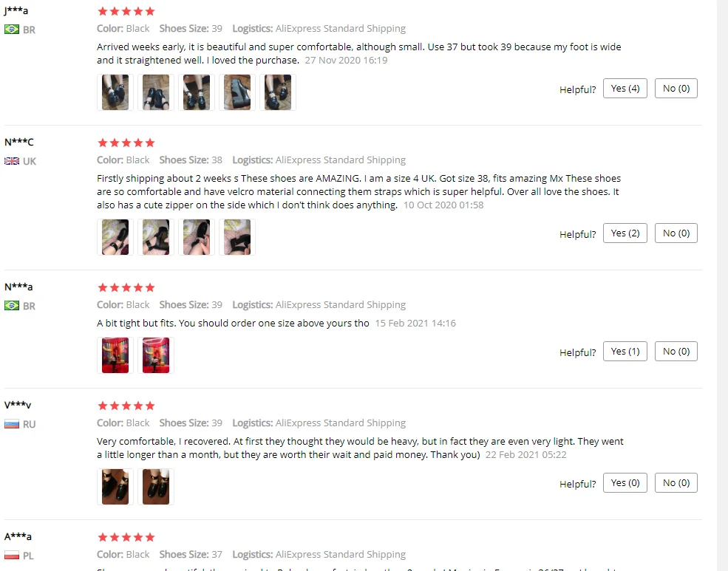This screenshot has width=728, height=571.
Task: Click Yes (1) on N***a's review
Action: click(x=625, y=352)
